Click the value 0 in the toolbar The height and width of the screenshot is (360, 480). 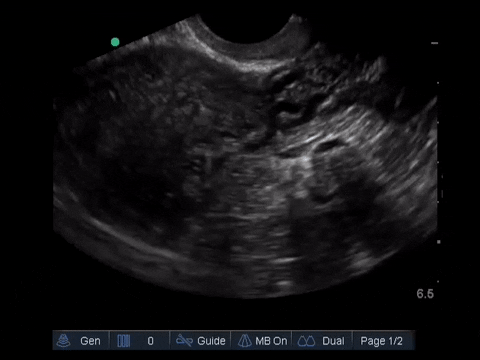point(150,341)
